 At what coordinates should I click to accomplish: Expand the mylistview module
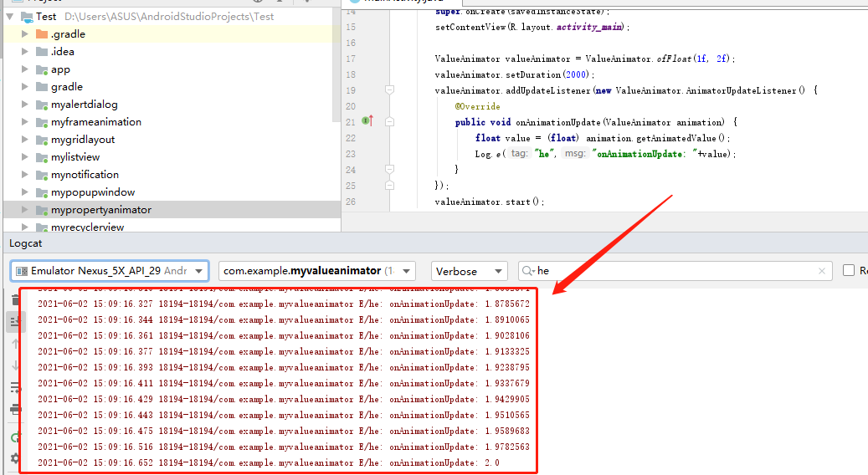point(25,157)
